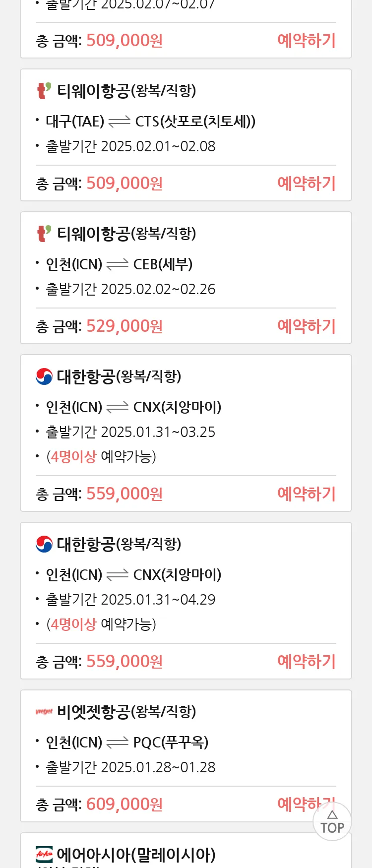372x868 pixels.
Task: Click Korean Air logo on 04.29 Chiang Mai card
Action: click(44, 544)
